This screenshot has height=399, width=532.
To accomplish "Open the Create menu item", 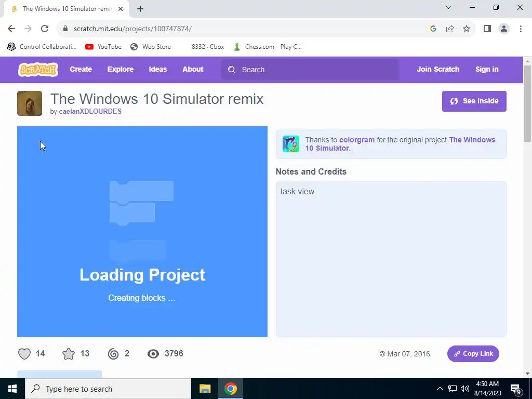I will pyautogui.click(x=81, y=69).
